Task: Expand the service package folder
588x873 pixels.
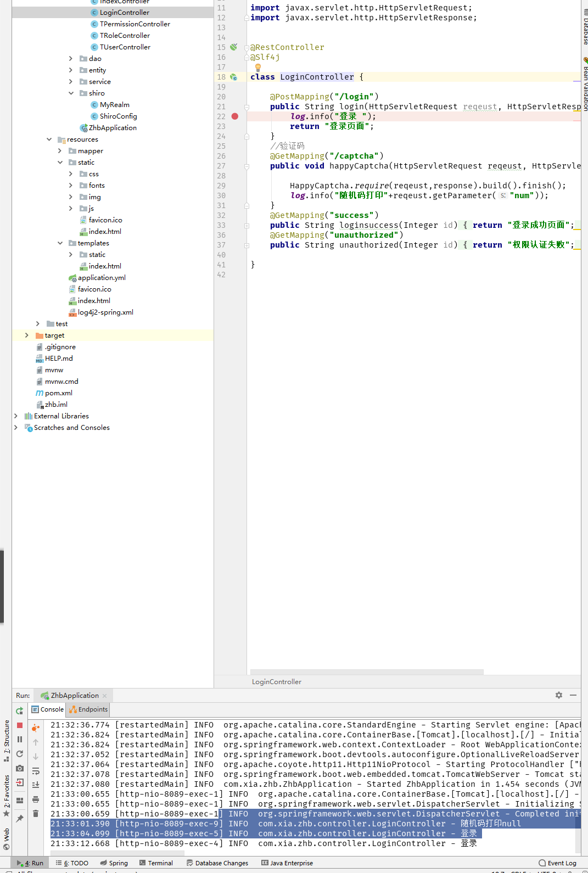Action: coord(70,82)
